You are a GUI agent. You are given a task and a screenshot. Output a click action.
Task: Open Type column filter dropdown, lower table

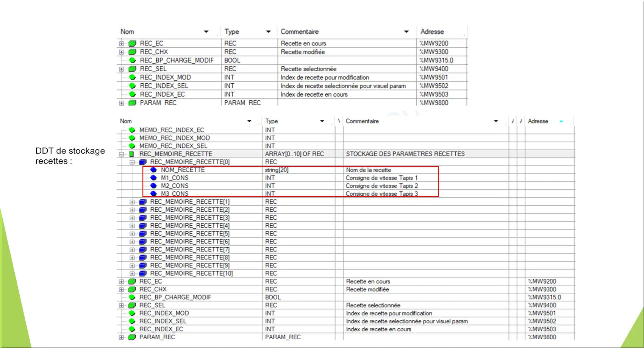coord(322,121)
